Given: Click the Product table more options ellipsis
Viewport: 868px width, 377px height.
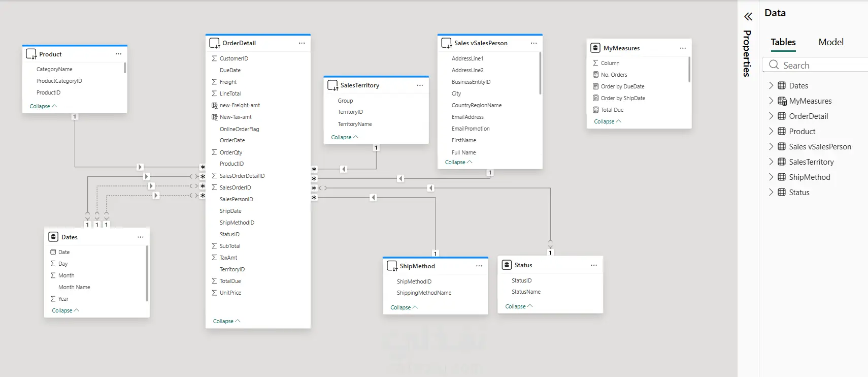Looking at the screenshot, I should pos(118,54).
